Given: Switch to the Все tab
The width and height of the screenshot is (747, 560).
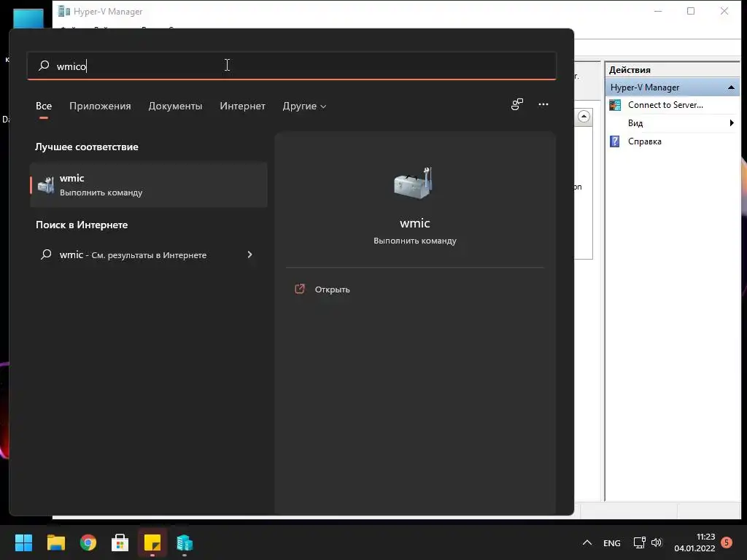Looking at the screenshot, I should (44, 106).
